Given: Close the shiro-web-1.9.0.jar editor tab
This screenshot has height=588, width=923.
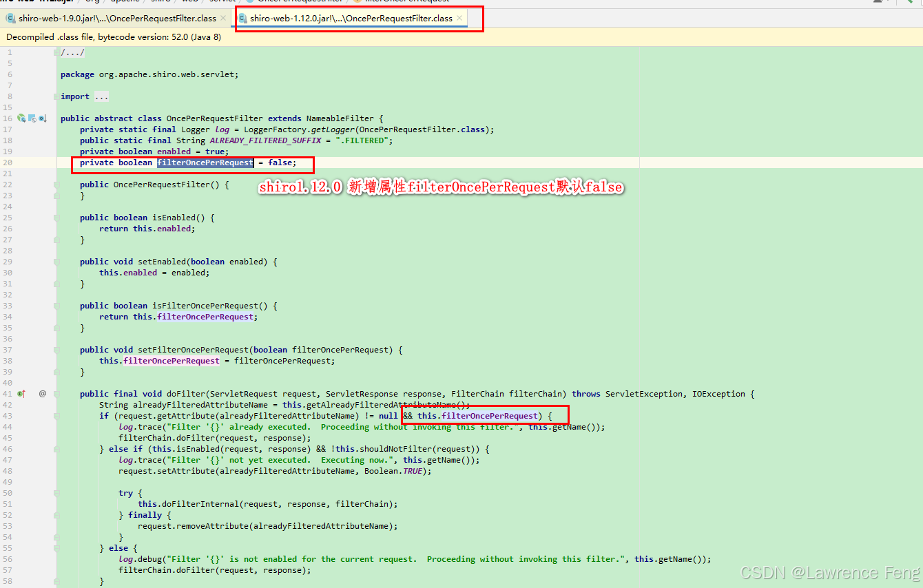Looking at the screenshot, I should tap(223, 19).
